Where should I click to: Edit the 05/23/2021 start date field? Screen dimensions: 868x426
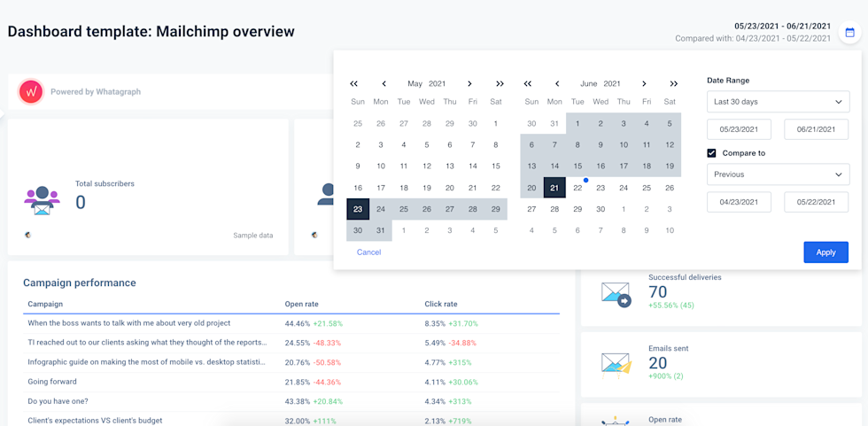pos(739,129)
